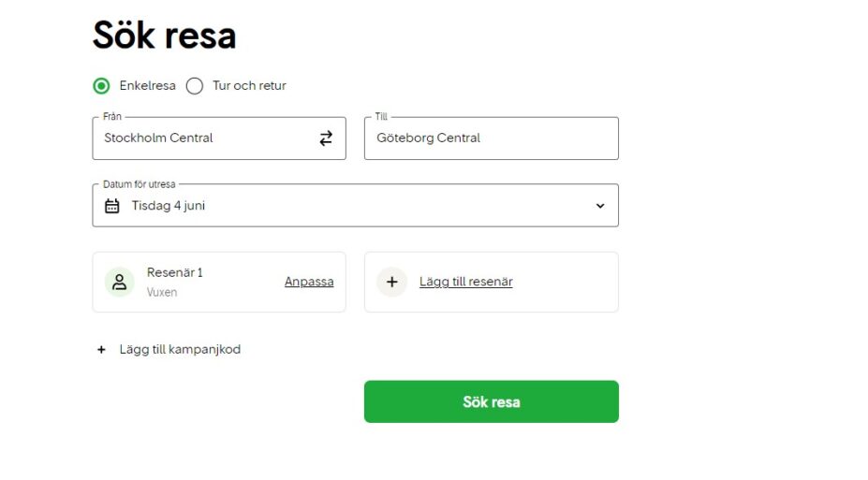Expand the date chevron arrow
The image size is (868, 480).
click(x=600, y=206)
